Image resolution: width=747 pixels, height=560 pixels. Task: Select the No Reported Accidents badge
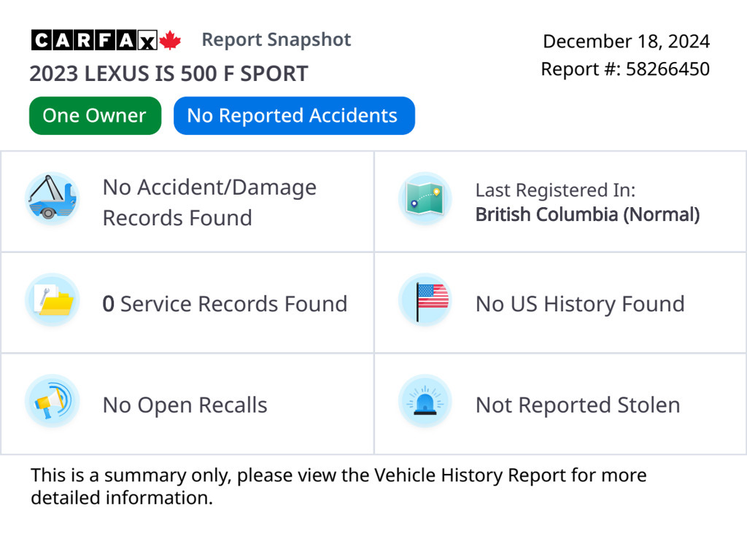click(x=293, y=116)
